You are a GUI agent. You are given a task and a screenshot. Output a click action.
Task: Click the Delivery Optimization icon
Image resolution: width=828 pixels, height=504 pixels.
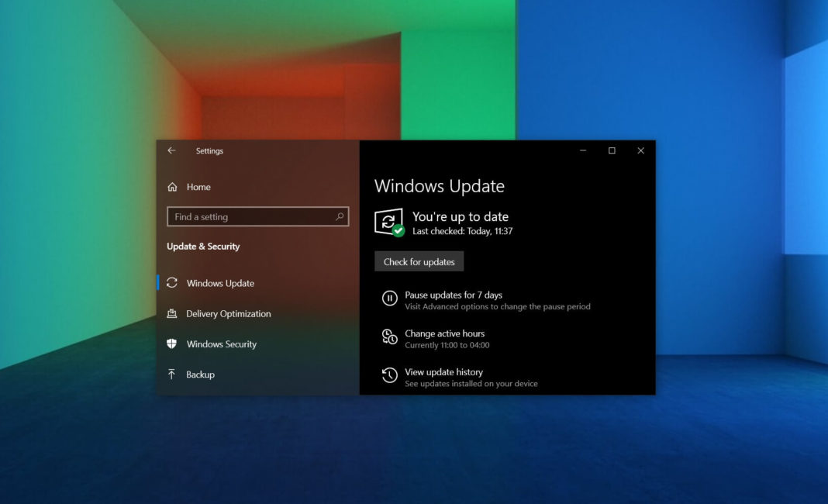tap(172, 313)
